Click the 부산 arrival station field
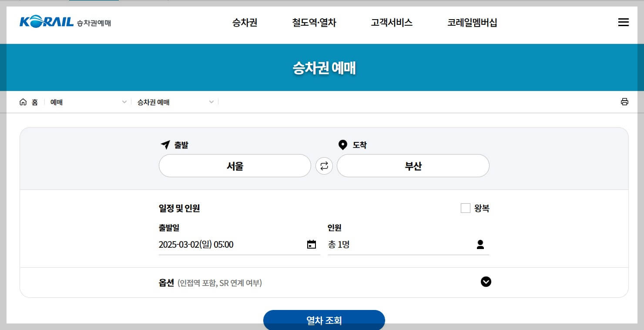 pos(413,166)
